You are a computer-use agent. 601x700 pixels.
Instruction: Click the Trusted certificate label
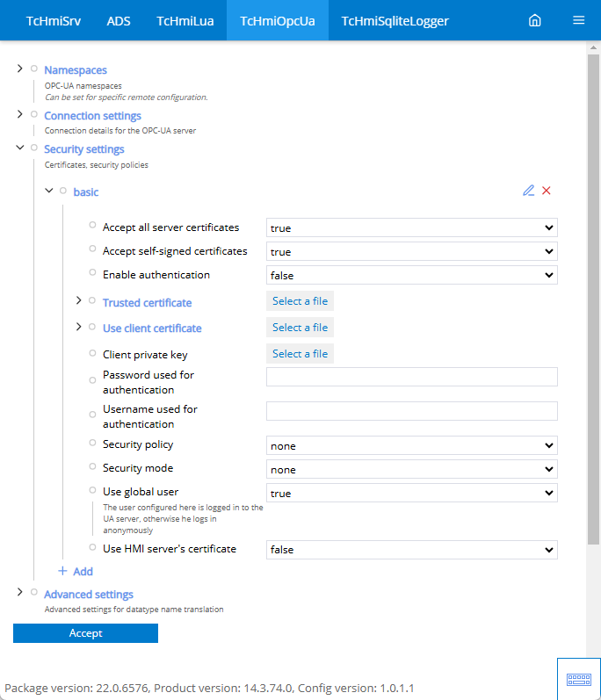[147, 303]
